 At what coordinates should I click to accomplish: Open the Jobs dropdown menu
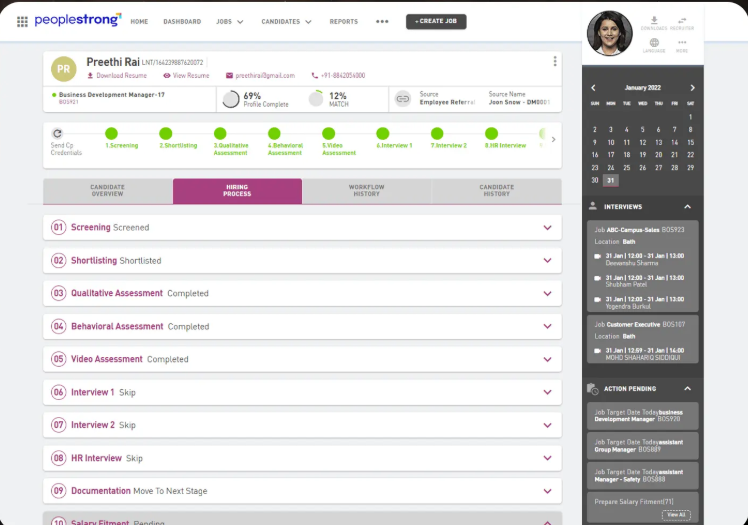[x=230, y=21]
